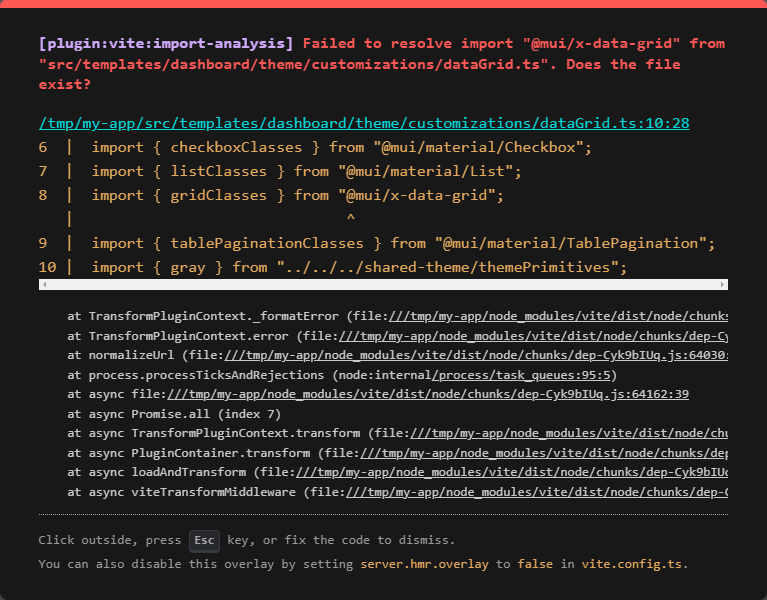Click the server.hmr.overlay setting text
This screenshot has width=767, height=600.
[x=424, y=564]
